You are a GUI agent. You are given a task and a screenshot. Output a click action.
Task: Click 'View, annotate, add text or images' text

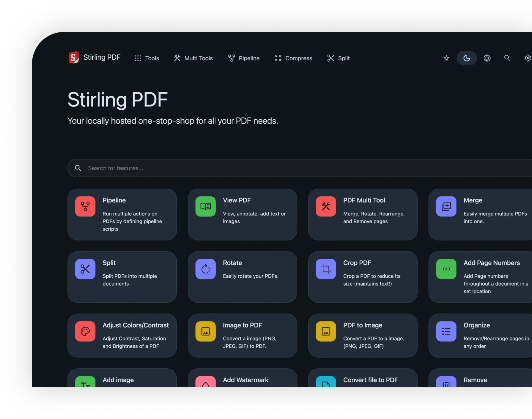pos(254,217)
